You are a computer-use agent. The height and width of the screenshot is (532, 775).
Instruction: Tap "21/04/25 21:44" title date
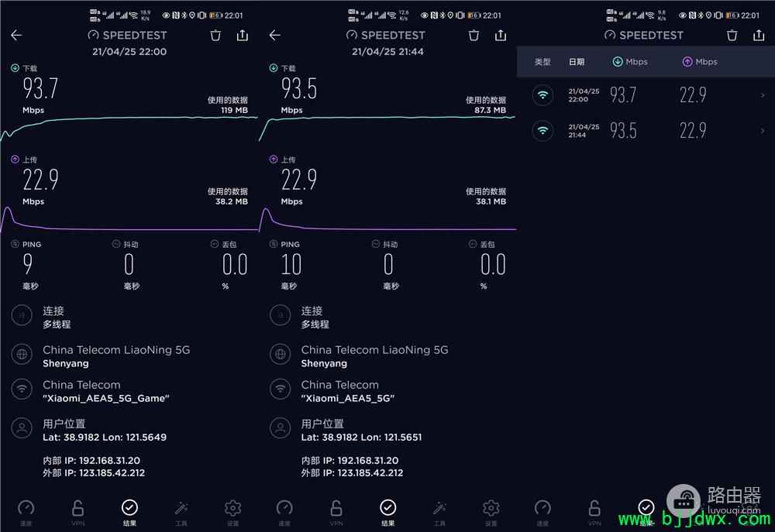click(388, 51)
